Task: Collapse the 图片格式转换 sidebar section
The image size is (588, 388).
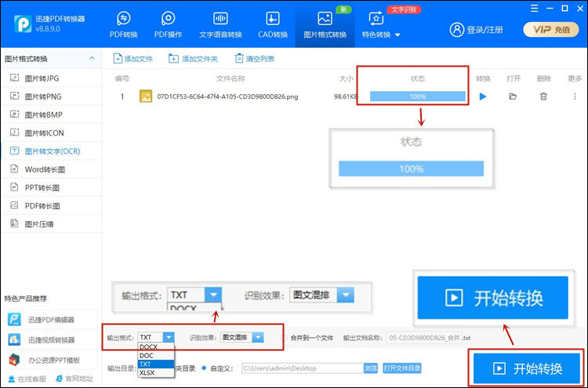Action: point(92,59)
